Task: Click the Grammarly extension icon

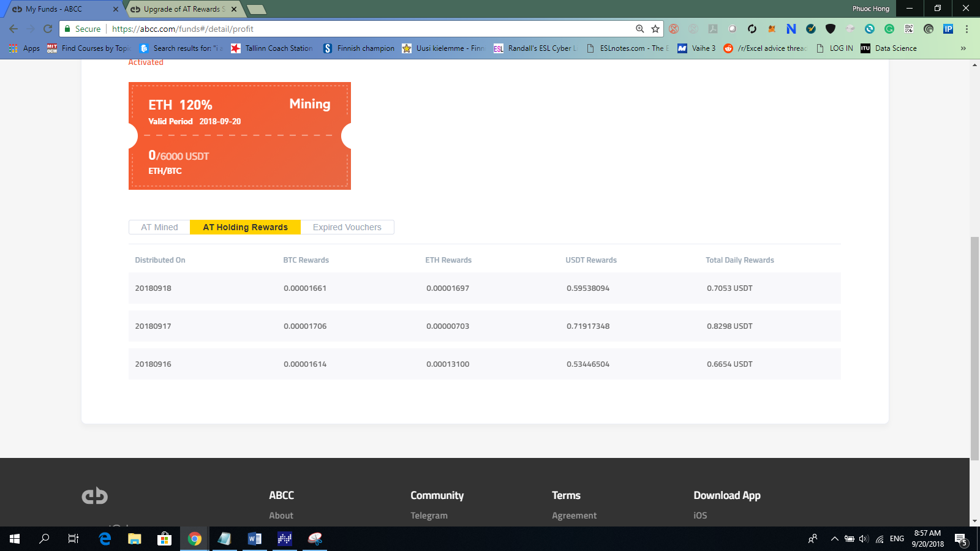Action: pyautogui.click(x=889, y=29)
